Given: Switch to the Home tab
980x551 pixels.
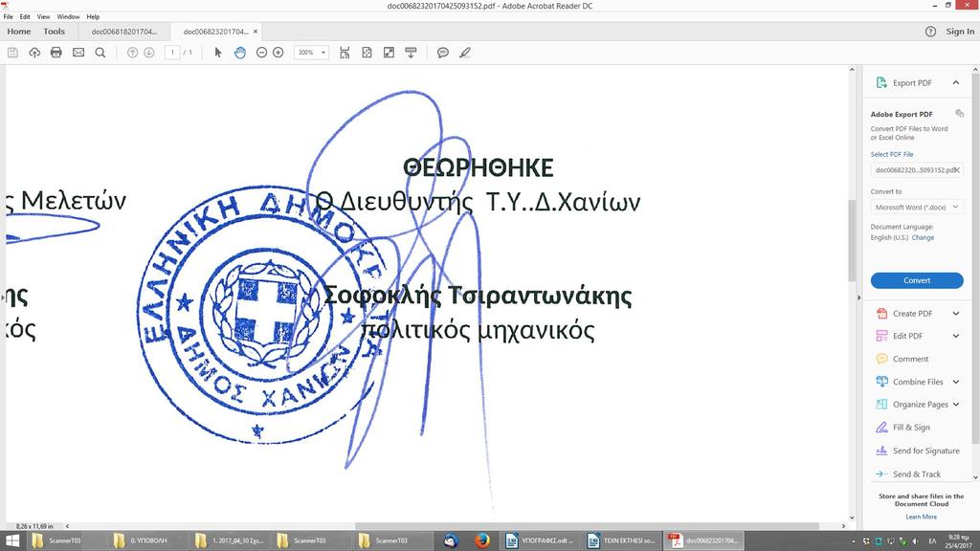Looking at the screenshot, I should [19, 32].
